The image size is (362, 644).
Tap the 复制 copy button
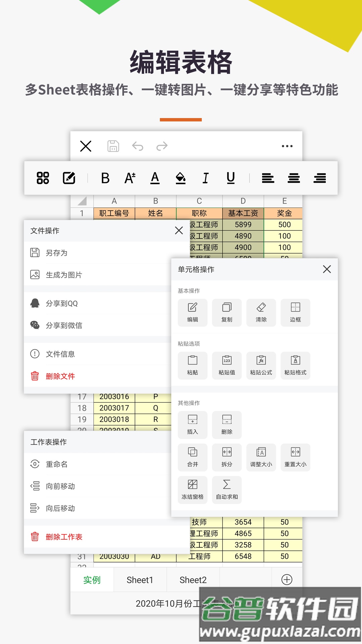click(x=227, y=313)
